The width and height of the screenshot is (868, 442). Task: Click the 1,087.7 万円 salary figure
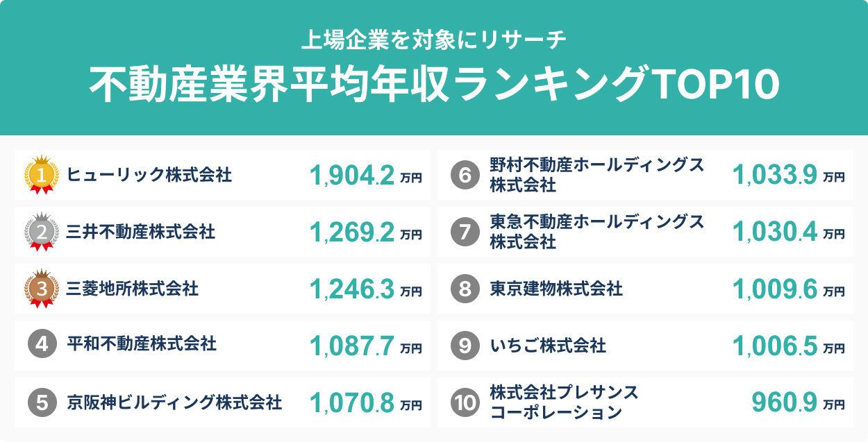pos(366,345)
